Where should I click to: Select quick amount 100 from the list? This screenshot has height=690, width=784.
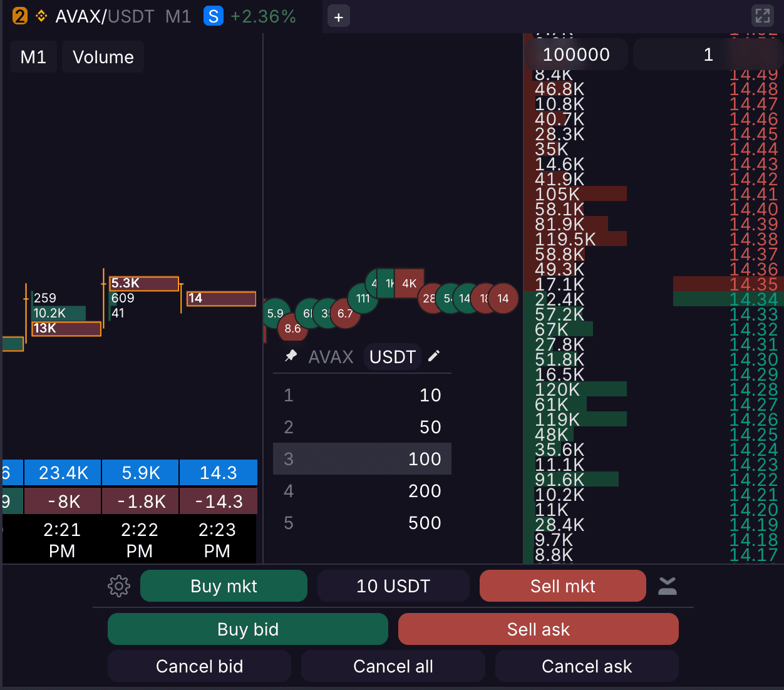(x=362, y=458)
